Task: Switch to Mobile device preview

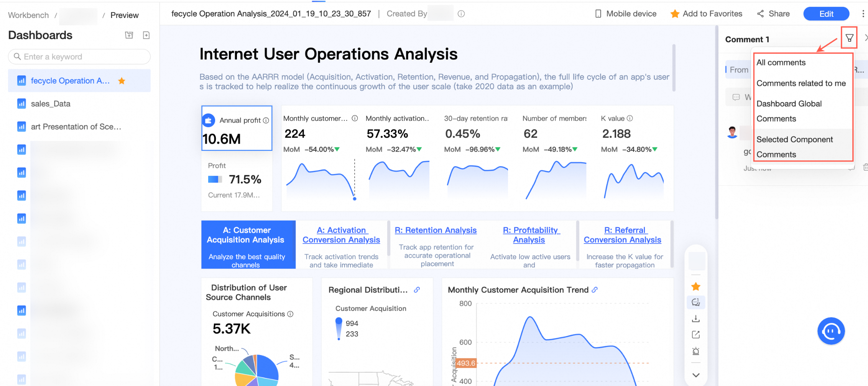Action: (x=626, y=14)
